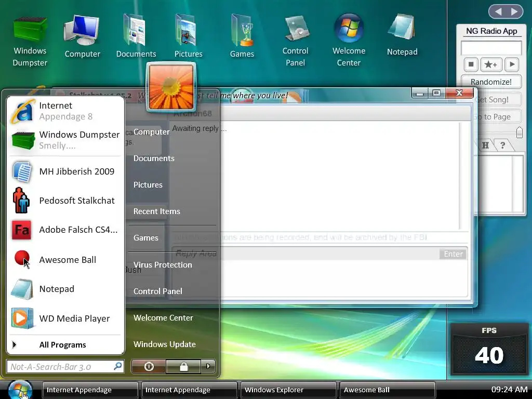Viewport: 532px width, 399px height.
Task: Open the Computer desktop icon
Action: point(82,37)
